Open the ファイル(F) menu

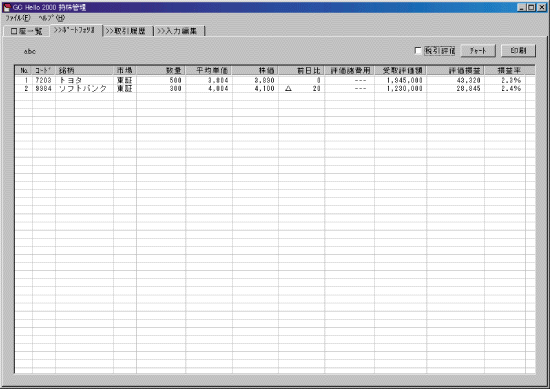(x=18, y=18)
